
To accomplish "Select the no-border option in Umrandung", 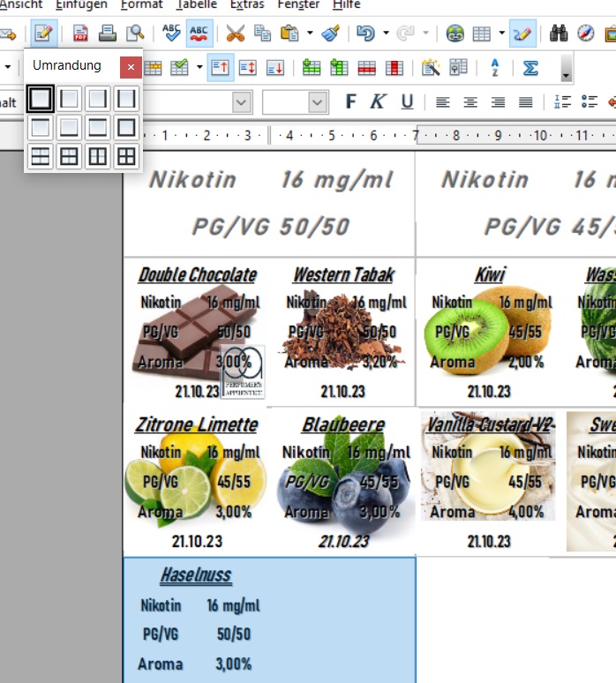I will 40,98.
